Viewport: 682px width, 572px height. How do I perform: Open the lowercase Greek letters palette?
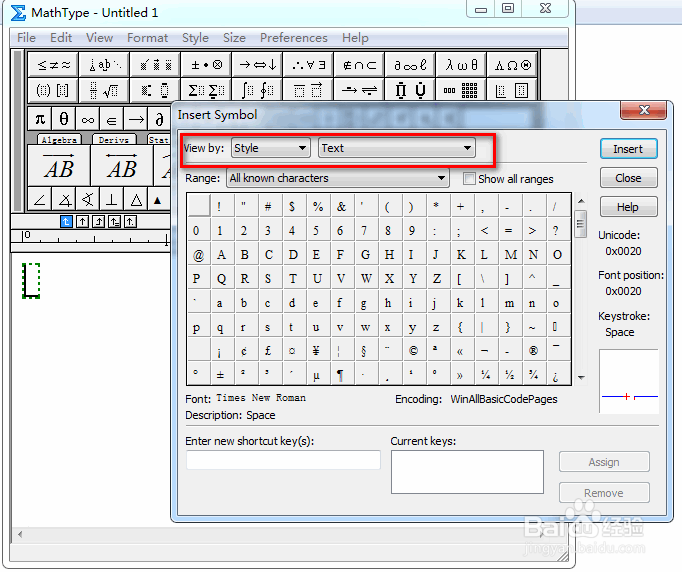[x=461, y=65]
